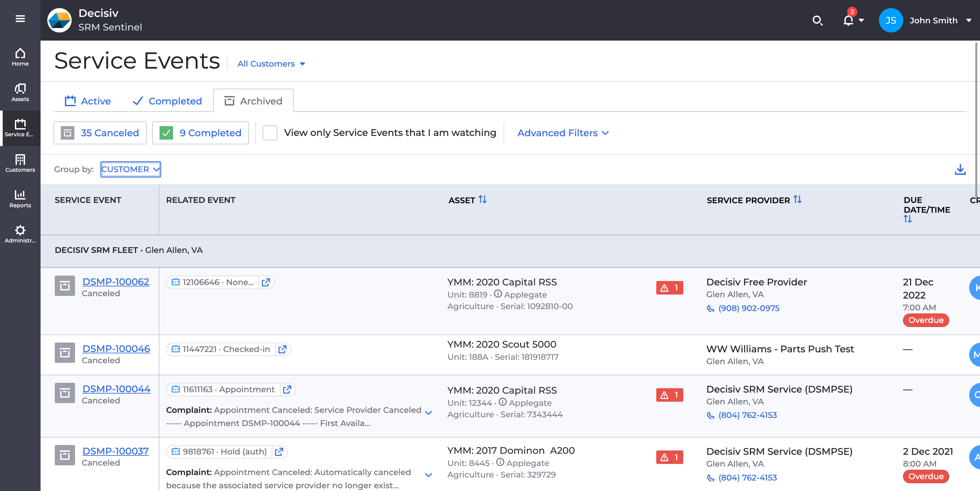Click the notifications bell with 3 alerts
980x491 pixels.
point(848,21)
